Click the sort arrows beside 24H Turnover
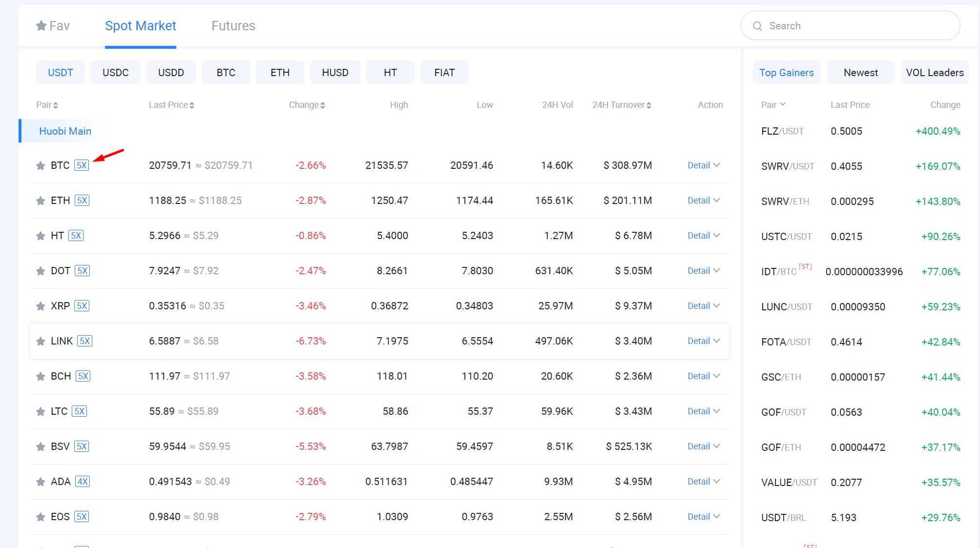This screenshot has height=548, width=980. click(x=649, y=104)
